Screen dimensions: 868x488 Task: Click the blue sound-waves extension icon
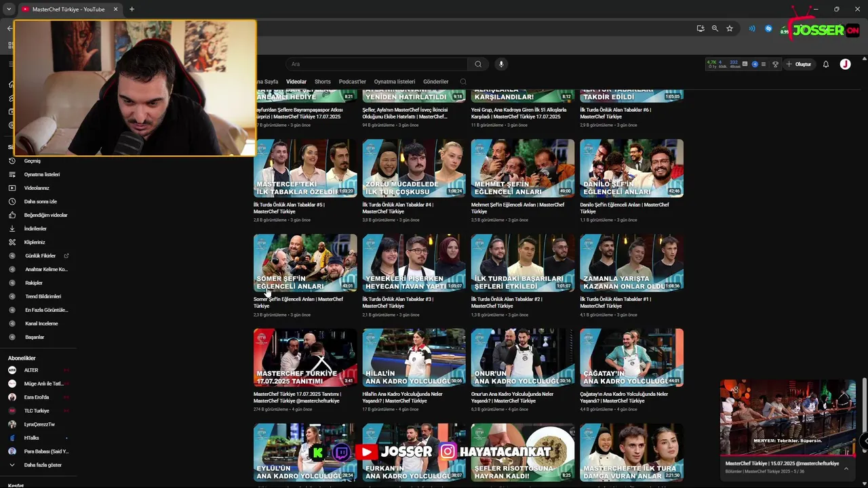point(752,28)
